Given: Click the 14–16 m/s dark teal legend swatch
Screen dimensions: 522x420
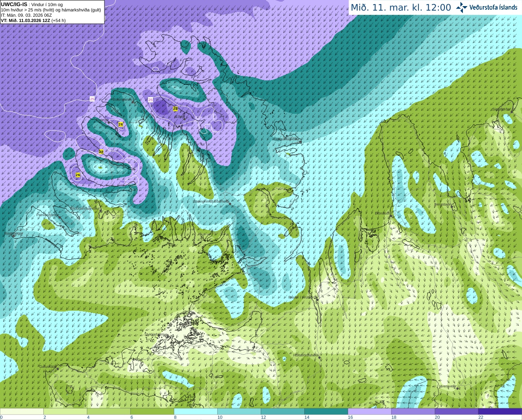Looking at the screenshot, I should pyautogui.click(x=326, y=411).
